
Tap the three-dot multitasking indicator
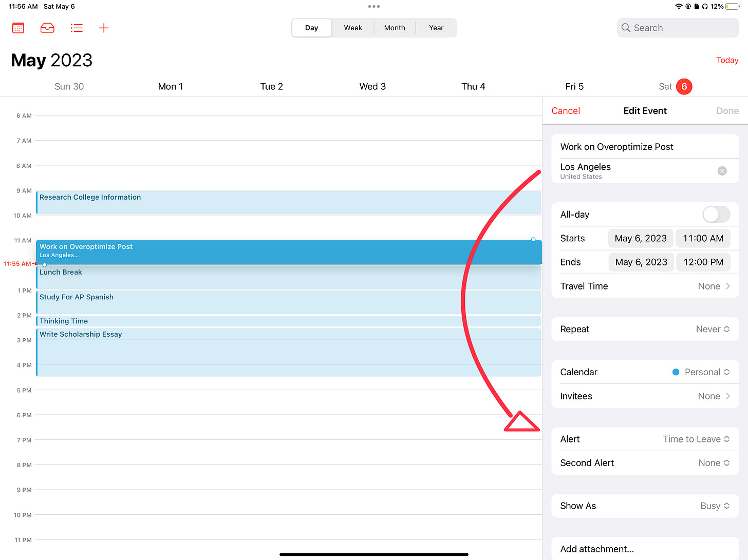coord(374,6)
